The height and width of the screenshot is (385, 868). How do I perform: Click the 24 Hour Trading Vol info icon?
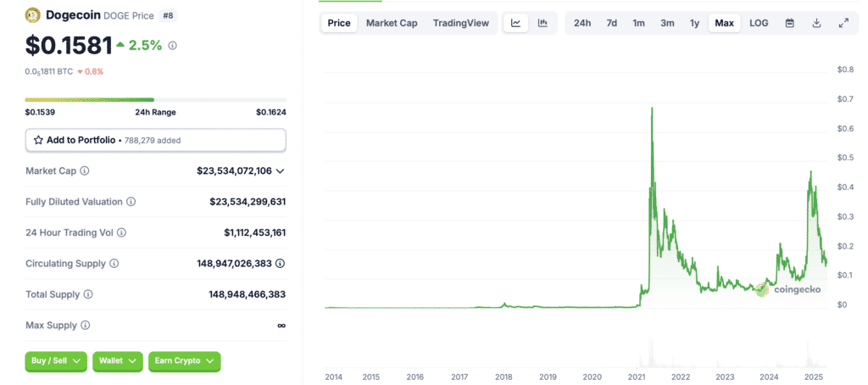[x=122, y=232]
